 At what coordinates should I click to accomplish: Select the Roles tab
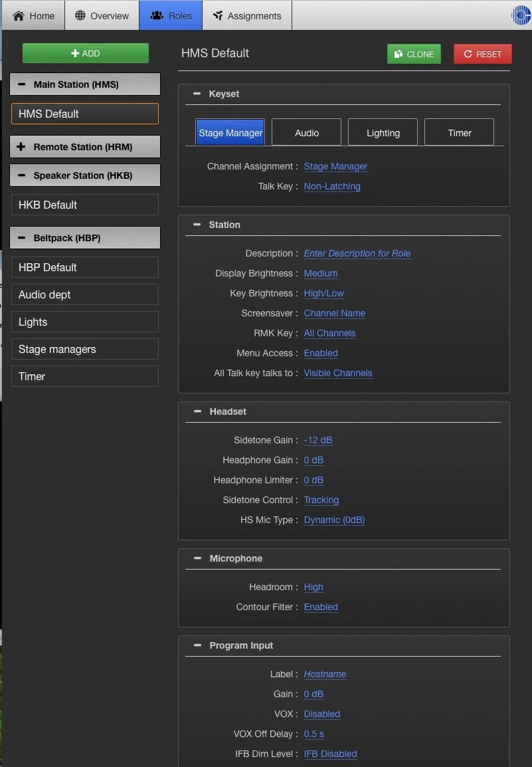pos(171,16)
